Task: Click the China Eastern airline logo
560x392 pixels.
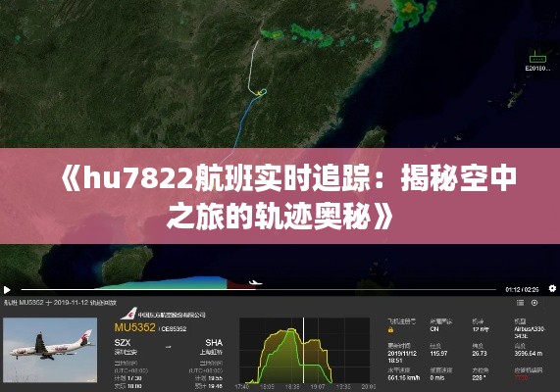Action: pos(128,314)
